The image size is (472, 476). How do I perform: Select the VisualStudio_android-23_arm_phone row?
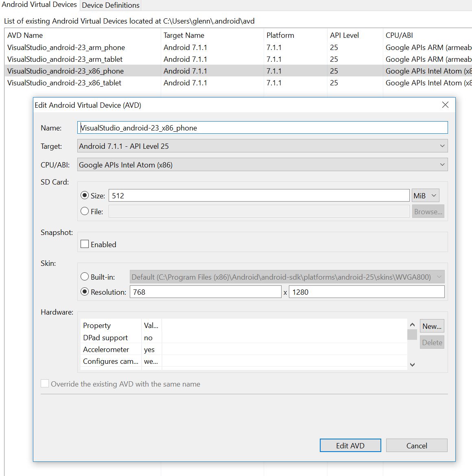click(238, 48)
